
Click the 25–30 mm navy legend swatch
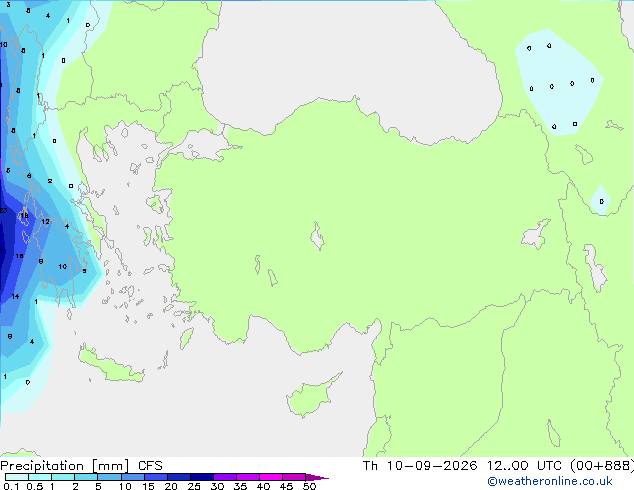tap(201, 477)
